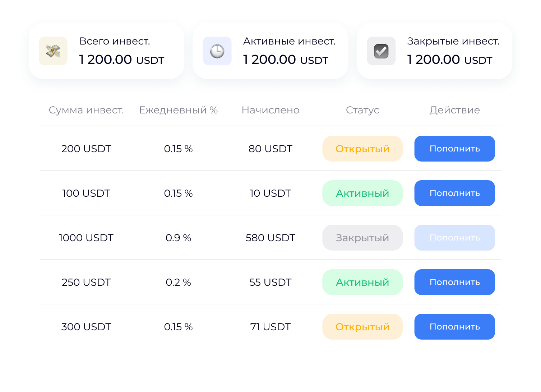Sort by the Сумма инвест. column header
The height and width of the screenshot is (392, 541).
86,110
